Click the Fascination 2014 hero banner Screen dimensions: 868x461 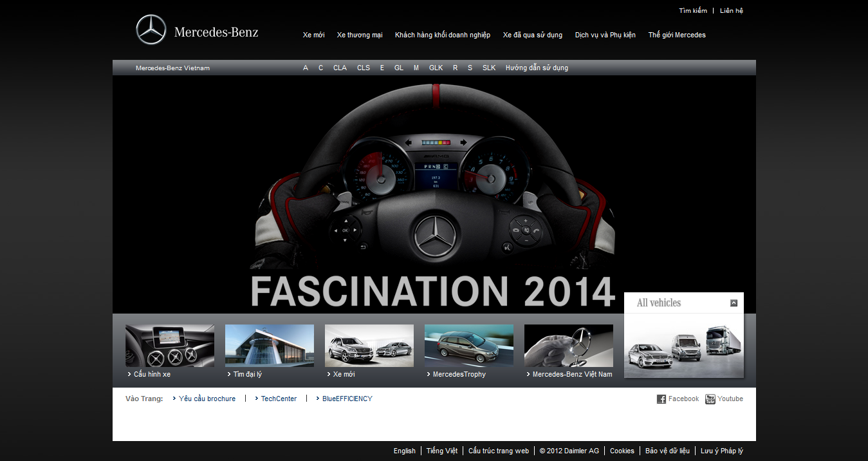pyautogui.click(x=434, y=194)
